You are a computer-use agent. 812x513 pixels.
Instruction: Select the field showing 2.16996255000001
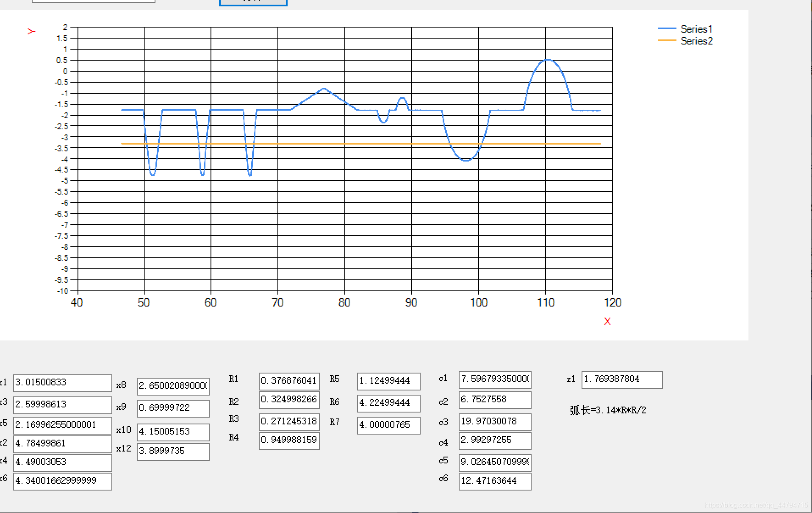[63, 425]
